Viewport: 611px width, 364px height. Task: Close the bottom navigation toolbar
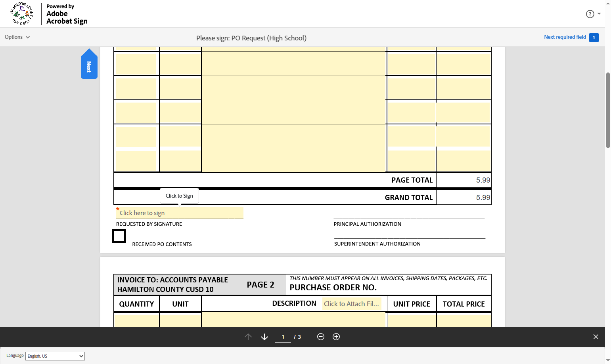click(596, 337)
